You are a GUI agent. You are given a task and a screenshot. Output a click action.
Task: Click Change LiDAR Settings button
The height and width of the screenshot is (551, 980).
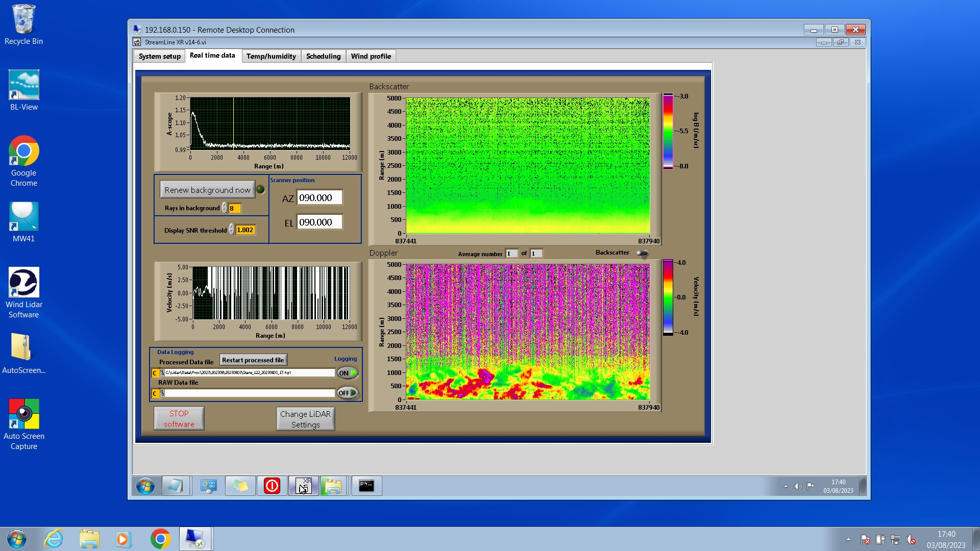[305, 419]
